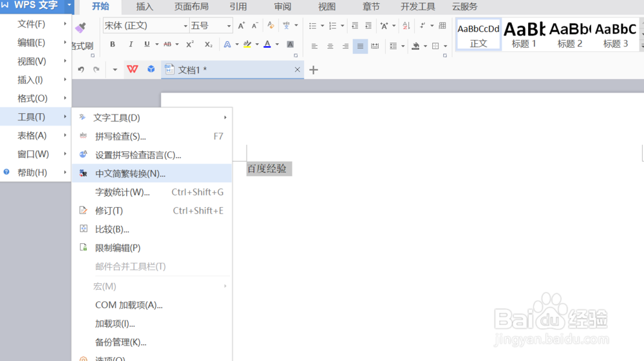Image resolution: width=644 pixels, height=361 pixels.
Task: Open the font size 五号 combo box
Action: 211,26
